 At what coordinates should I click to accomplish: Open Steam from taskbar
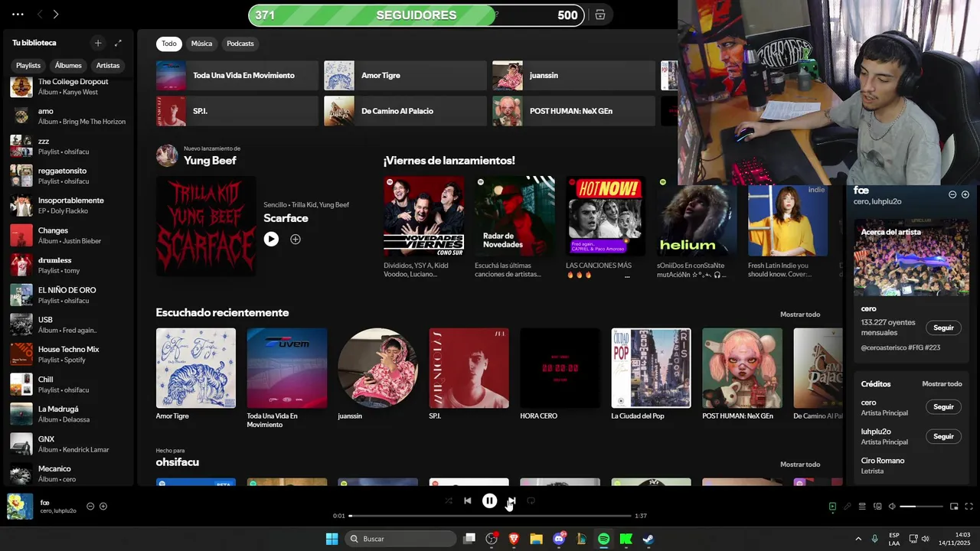point(648,539)
